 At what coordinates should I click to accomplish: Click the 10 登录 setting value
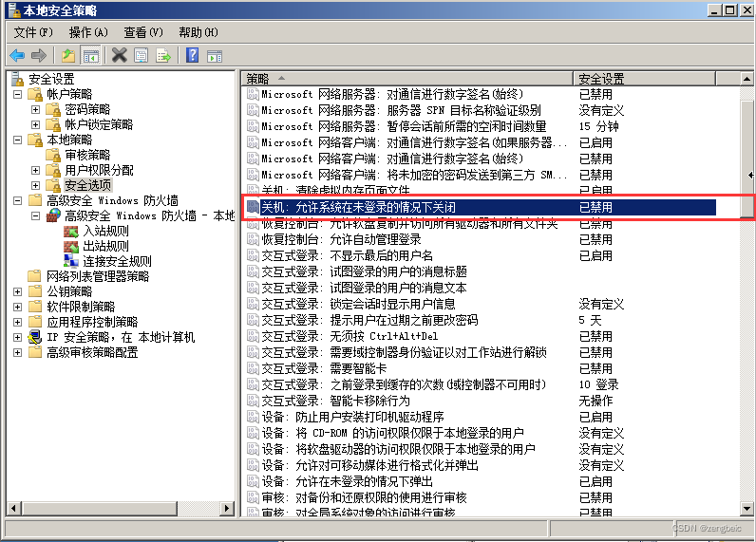[598, 384]
